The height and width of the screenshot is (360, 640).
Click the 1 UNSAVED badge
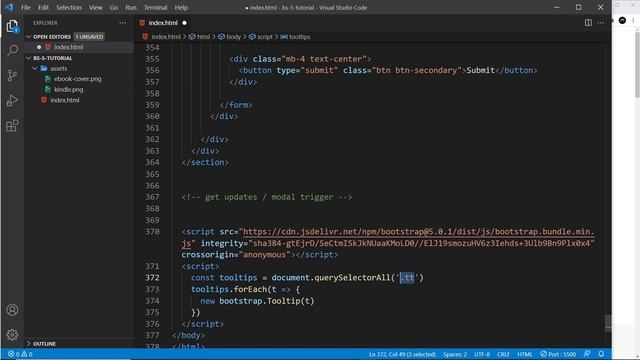tap(89, 37)
